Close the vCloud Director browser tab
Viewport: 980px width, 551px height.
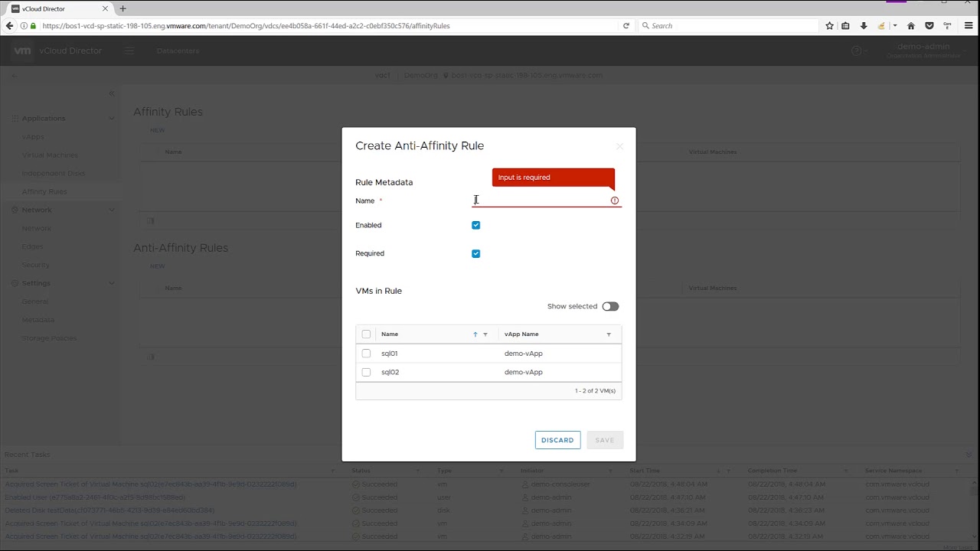tap(105, 8)
